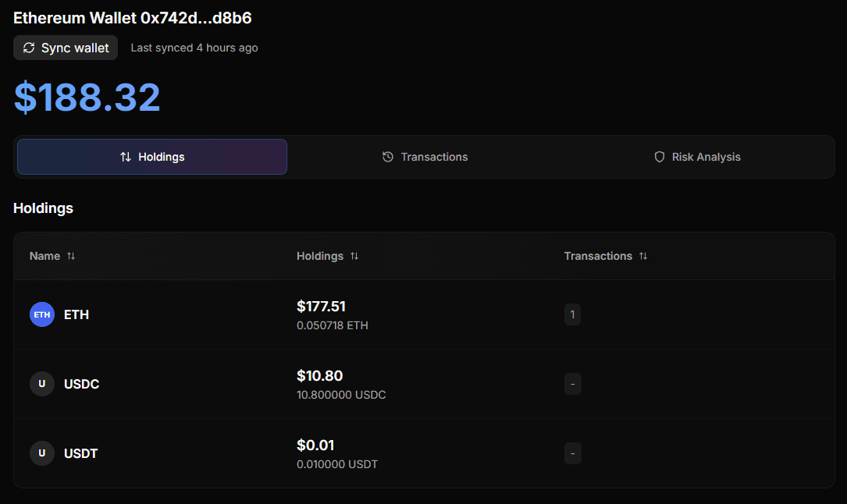Screen dimensions: 847x504
Task: Select the ETH holdings row value $177.51
Action: coord(321,307)
